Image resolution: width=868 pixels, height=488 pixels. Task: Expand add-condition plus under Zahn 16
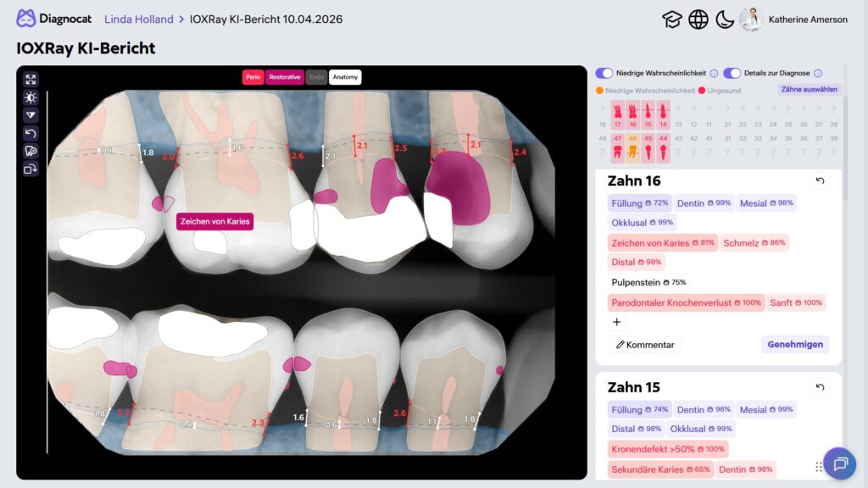[616, 322]
